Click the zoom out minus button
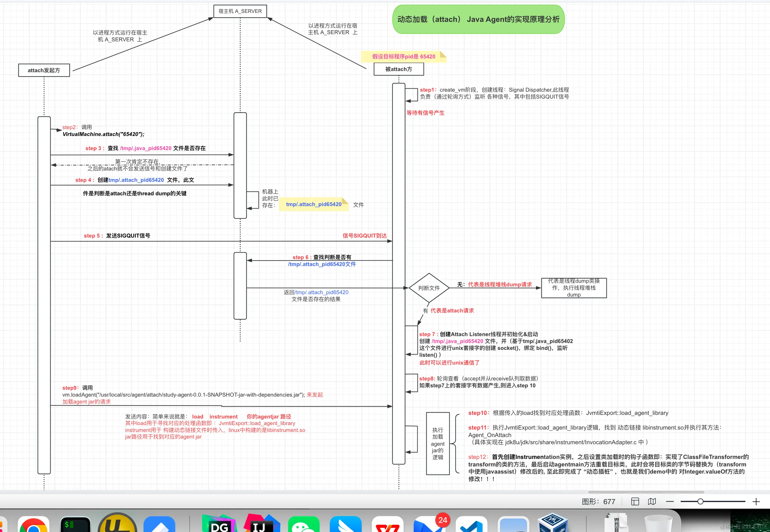This screenshot has height=532, width=770. [670, 501]
